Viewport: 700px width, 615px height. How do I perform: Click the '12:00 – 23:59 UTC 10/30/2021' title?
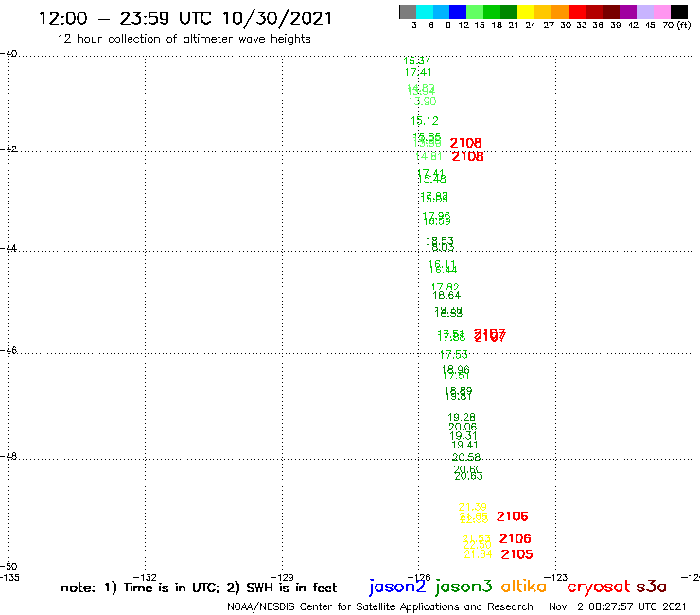pos(185,18)
